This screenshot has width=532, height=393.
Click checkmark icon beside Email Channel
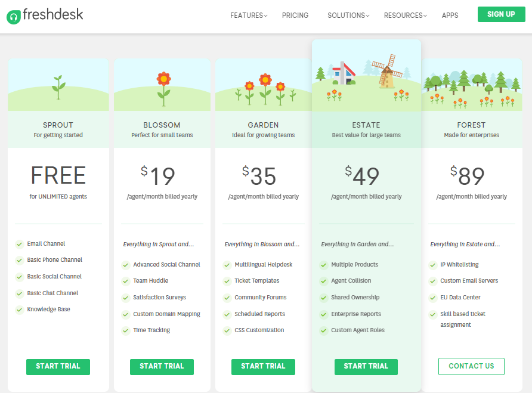click(19, 244)
